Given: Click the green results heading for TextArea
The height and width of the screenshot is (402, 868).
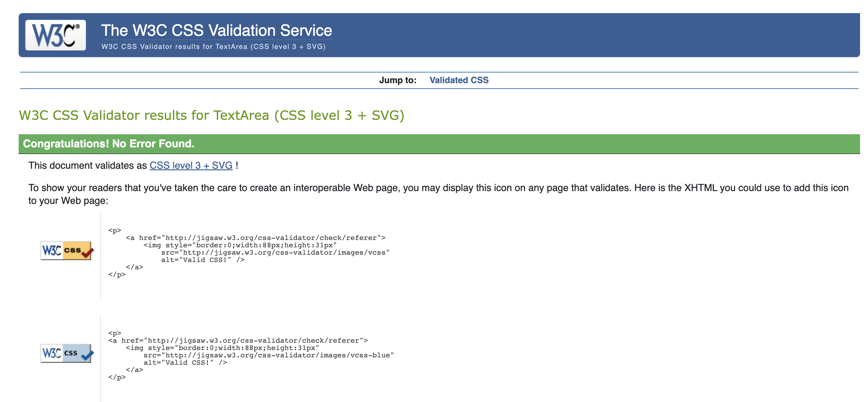Looking at the screenshot, I should (x=211, y=115).
